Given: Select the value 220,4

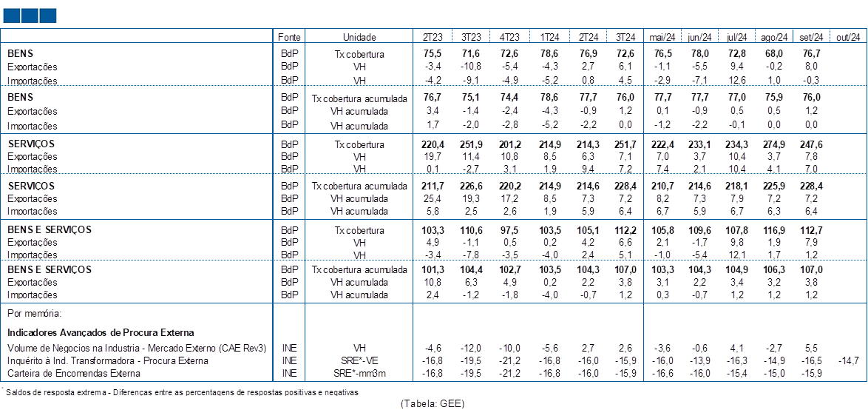Looking at the screenshot, I should click(433, 144).
